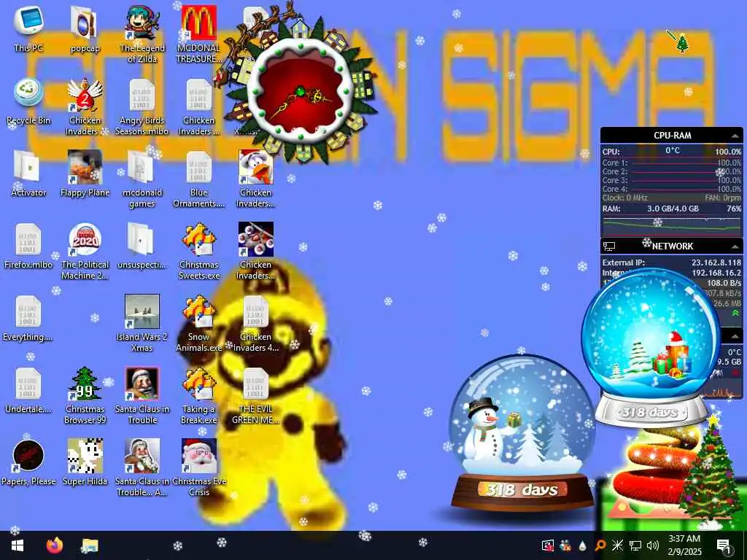Screen dimensions: 747x560
Task: Select the Firefox.mlbo file
Action: click(28, 246)
